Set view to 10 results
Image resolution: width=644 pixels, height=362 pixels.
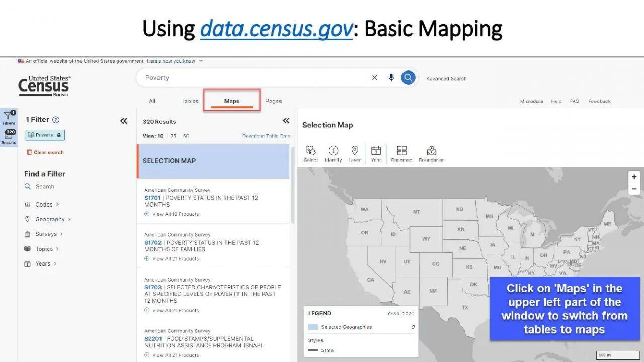160,136
